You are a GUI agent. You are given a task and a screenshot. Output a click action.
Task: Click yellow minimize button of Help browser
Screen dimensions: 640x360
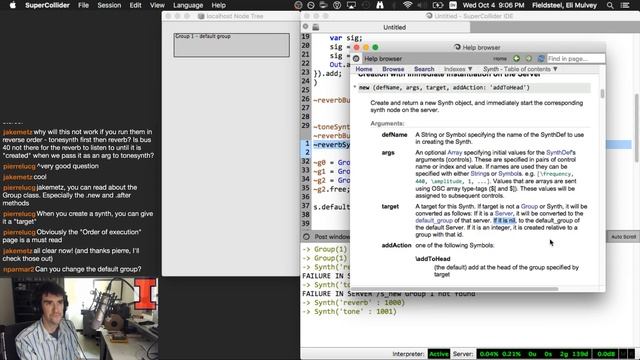click(x=366, y=47)
